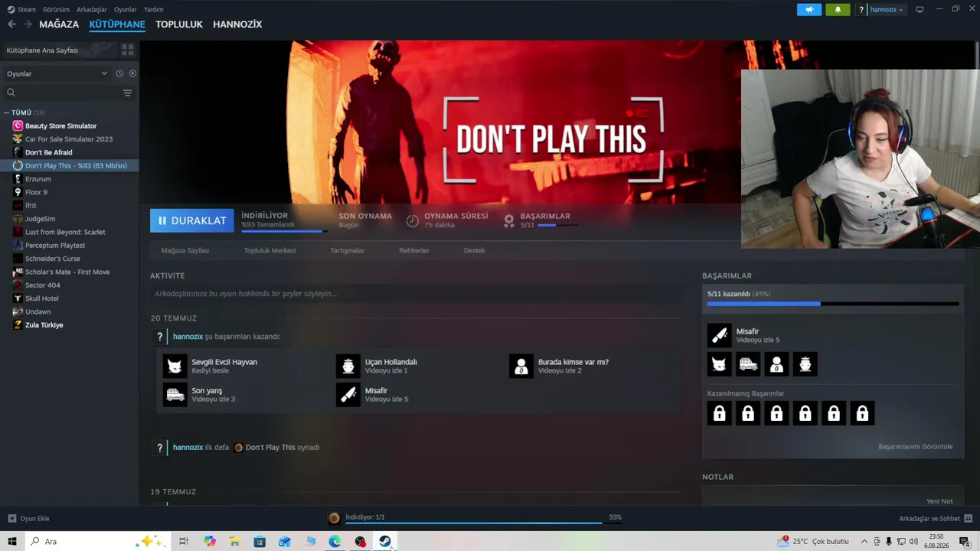Click the Sevgili Evcil Hayvan achievement icon

click(175, 366)
